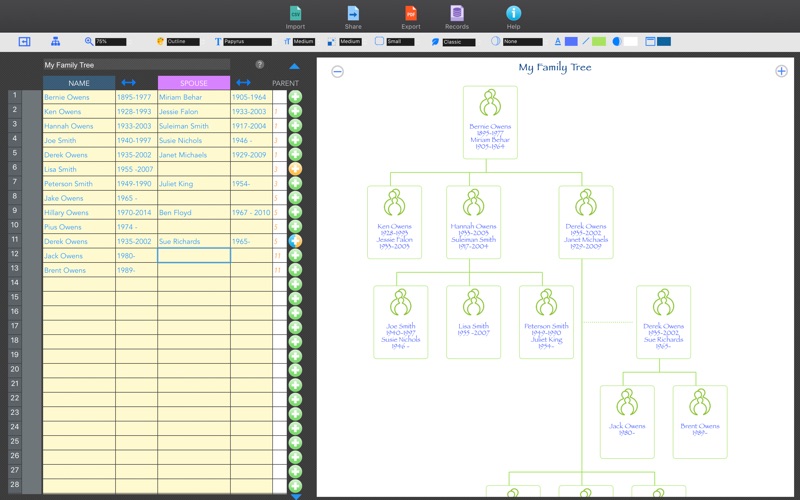Click the Derek Owens and Sue Richards box
Image resolution: width=800 pixels, height=500 pixels.
click(663, 322)
